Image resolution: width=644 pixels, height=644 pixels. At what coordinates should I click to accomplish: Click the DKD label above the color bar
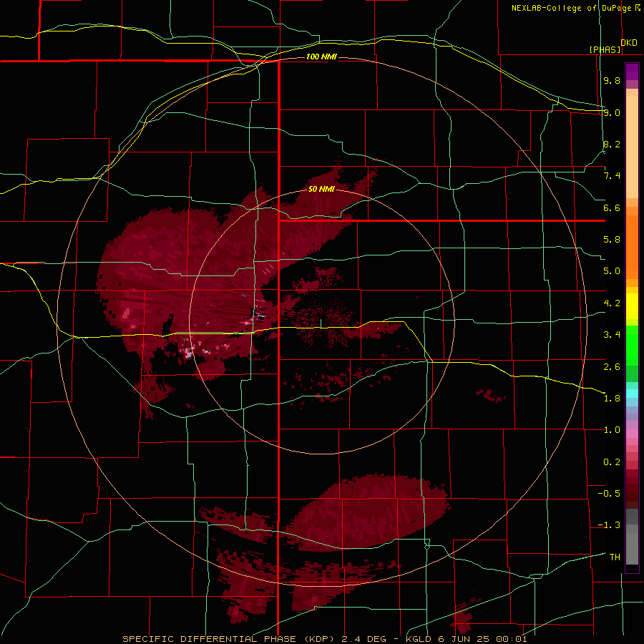point(629,42)
